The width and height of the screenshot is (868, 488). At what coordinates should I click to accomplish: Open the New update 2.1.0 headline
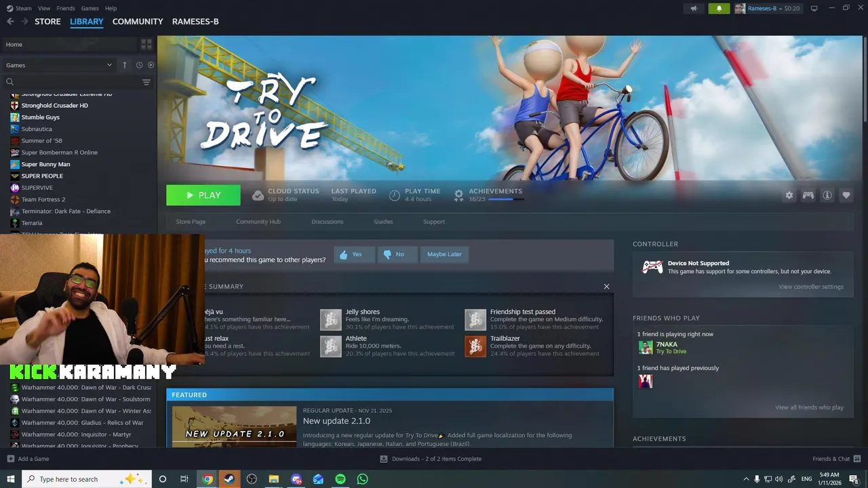pyautogui.click(x=336, y=421)
